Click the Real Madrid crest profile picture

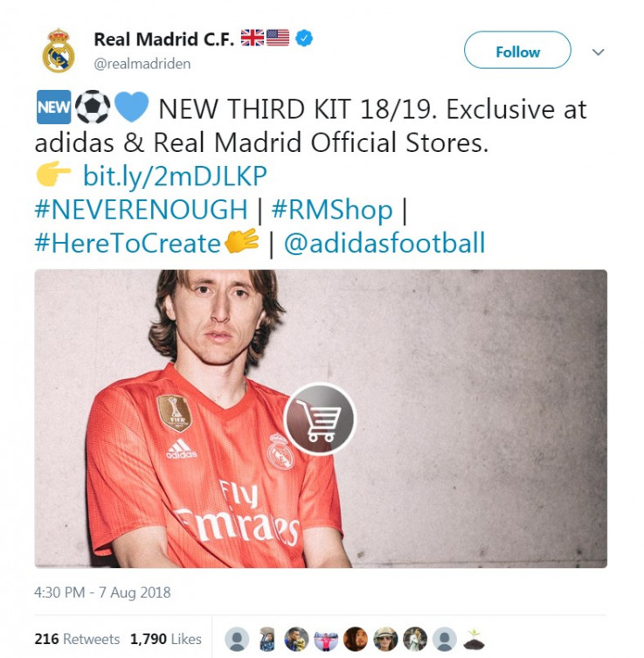click(59, 51)
